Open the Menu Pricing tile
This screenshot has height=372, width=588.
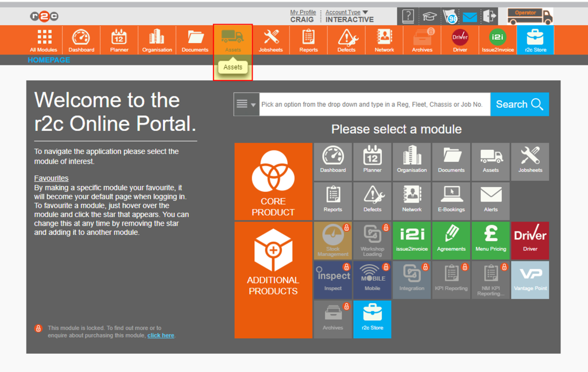click(x=490, y=241)
